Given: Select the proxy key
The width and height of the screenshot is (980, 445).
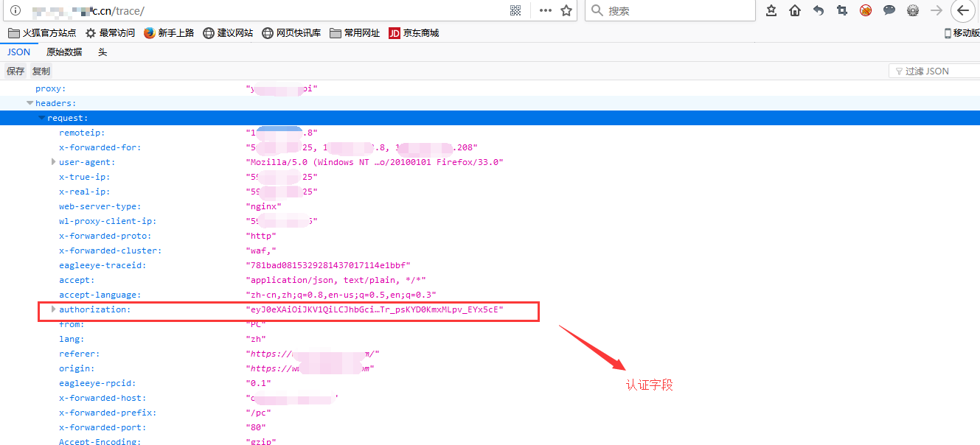Looking at the screenshot, I should pyautogui.click(x=50, y=88).
